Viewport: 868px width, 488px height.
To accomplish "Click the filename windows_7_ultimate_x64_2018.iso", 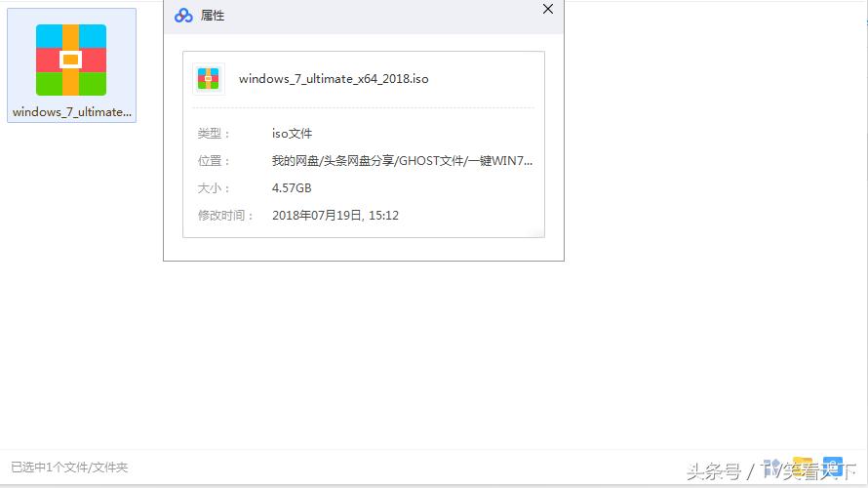I will point(334,79).
